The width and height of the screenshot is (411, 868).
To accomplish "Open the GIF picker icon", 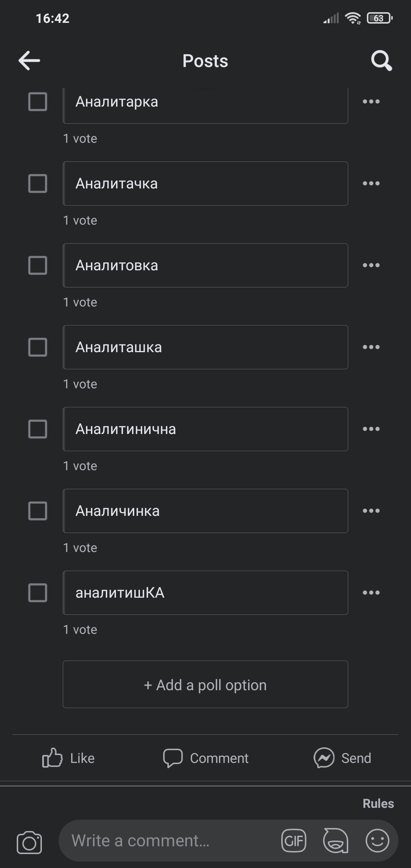I will [293, 841].
